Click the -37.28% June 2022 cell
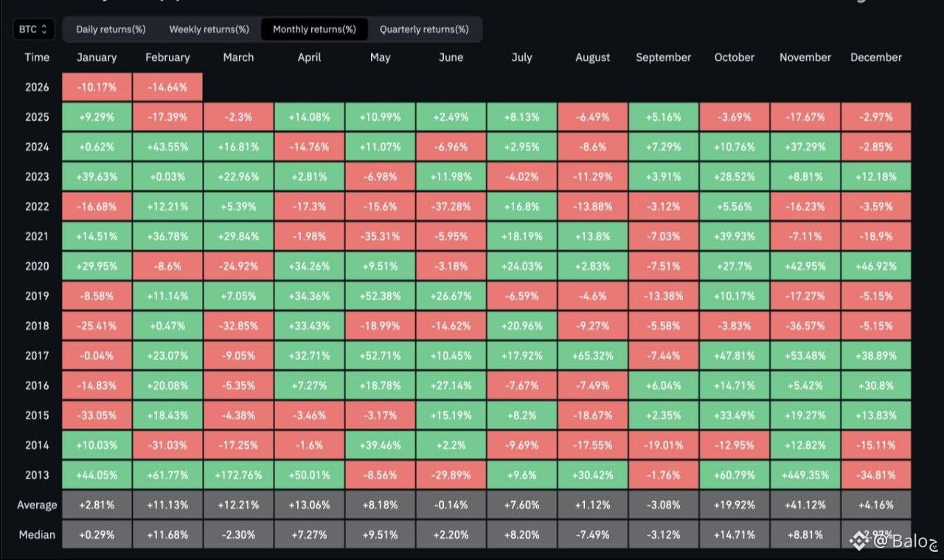Screen dimensions: 944x560 [451, 206]
